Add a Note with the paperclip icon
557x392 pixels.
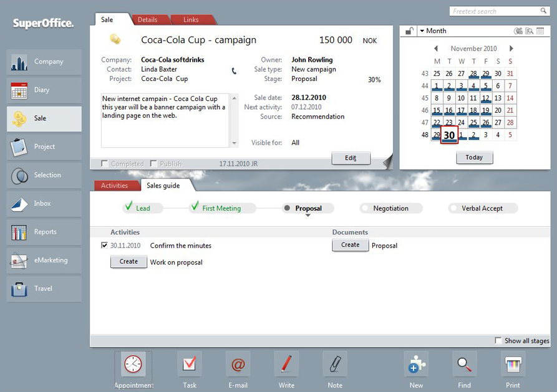335,365
